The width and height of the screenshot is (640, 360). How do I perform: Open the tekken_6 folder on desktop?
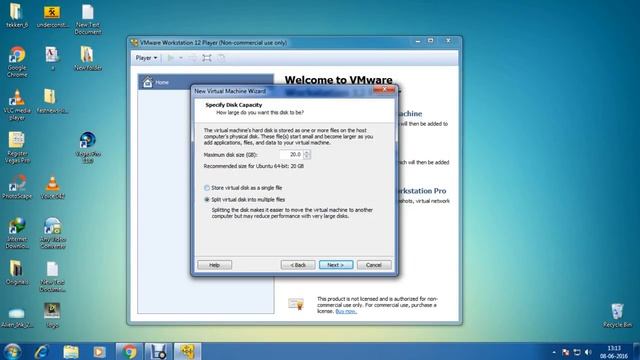click(17, 16)
